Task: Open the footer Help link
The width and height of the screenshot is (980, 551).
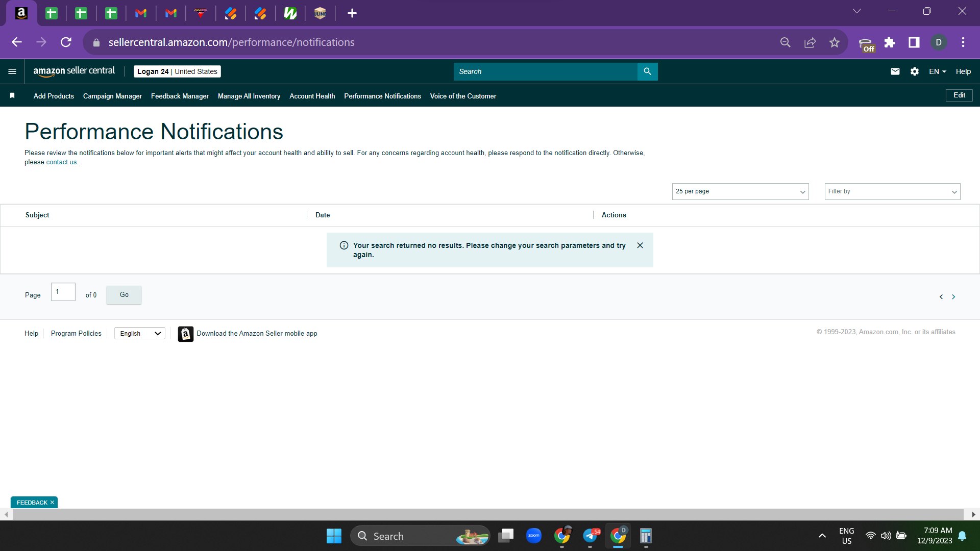Action: [x=31, y=334]
